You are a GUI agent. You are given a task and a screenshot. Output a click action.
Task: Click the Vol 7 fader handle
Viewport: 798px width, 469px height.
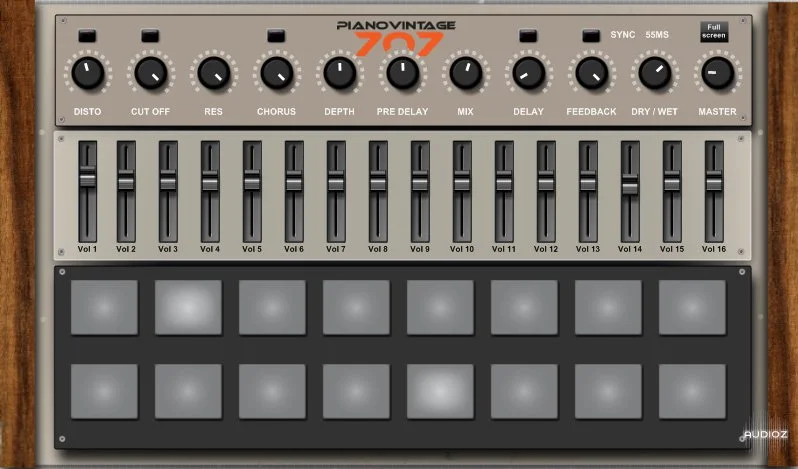tap(336, 181)
